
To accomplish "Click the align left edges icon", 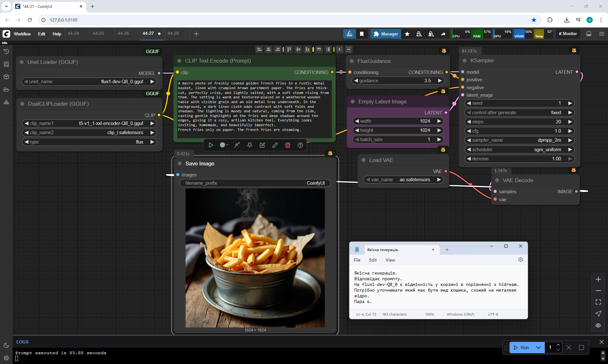I will point(259,49).
